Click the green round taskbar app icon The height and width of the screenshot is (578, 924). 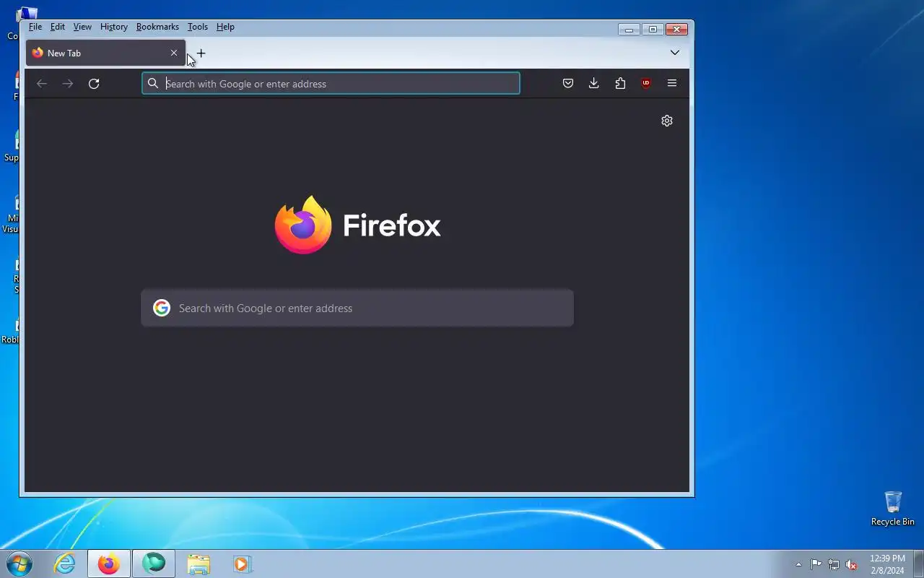(154, 564)
